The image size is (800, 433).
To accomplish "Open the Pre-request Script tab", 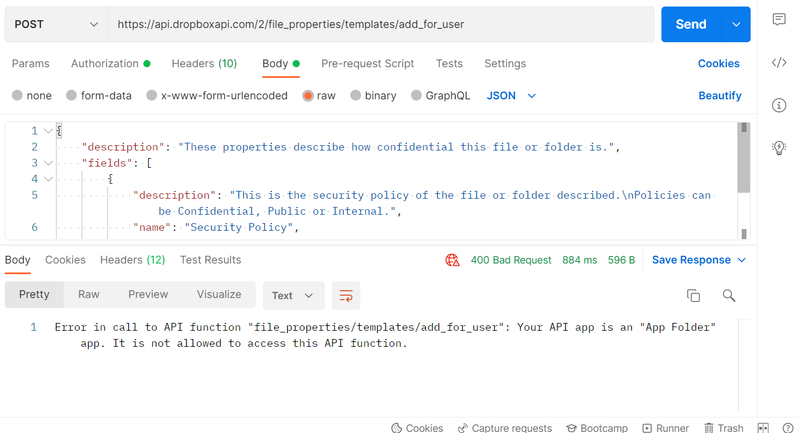I will 367,63.
